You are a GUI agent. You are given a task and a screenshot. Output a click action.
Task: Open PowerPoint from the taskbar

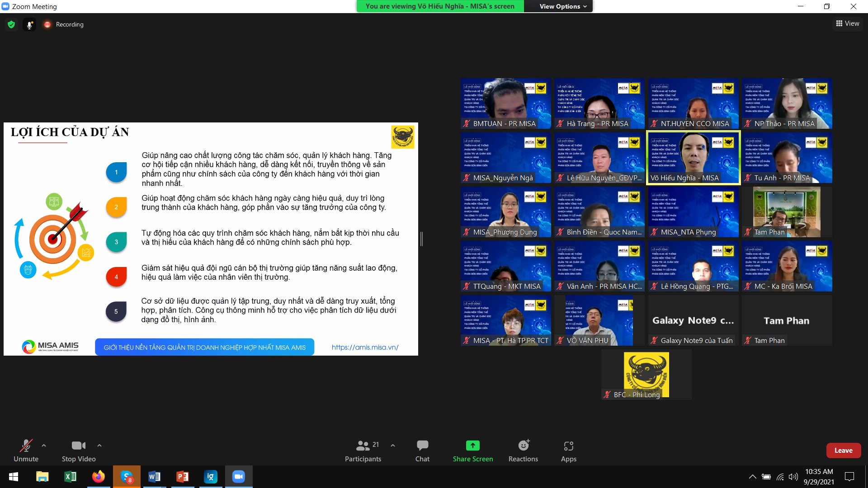click(x=182, y=476)
